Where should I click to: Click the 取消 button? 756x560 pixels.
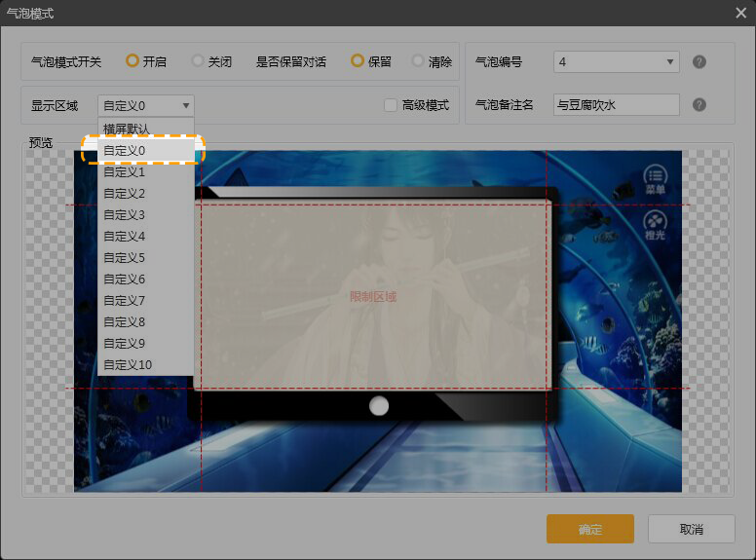(x=692, y=529)
